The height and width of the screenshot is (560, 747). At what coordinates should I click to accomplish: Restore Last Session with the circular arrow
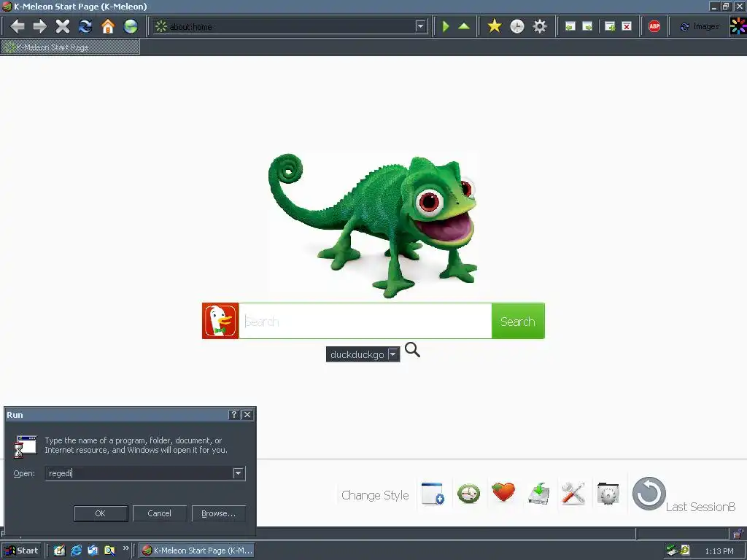[x=649, y=494]
